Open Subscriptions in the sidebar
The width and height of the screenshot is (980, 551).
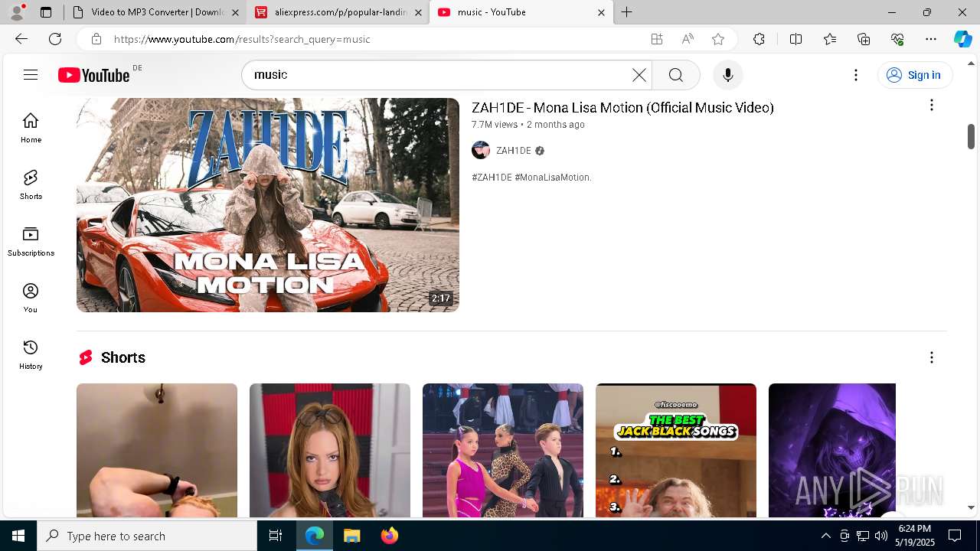coord(31,241)
